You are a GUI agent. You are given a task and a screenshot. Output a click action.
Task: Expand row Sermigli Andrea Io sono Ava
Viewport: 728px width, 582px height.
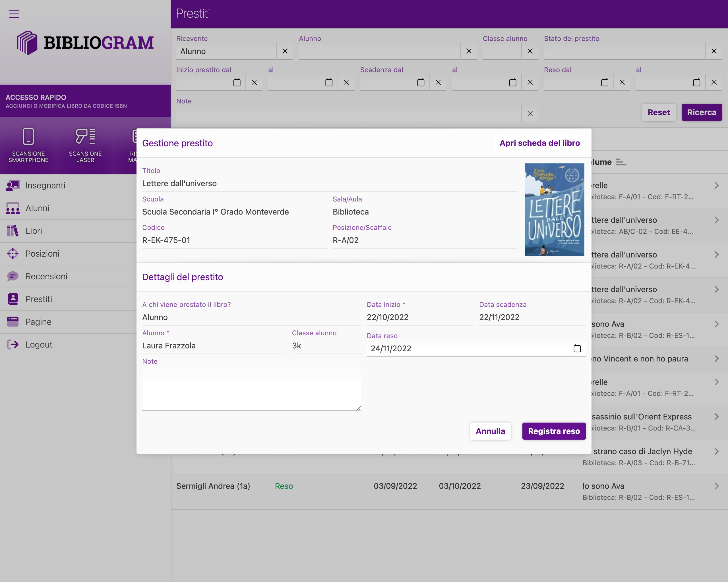click(717, 486)
